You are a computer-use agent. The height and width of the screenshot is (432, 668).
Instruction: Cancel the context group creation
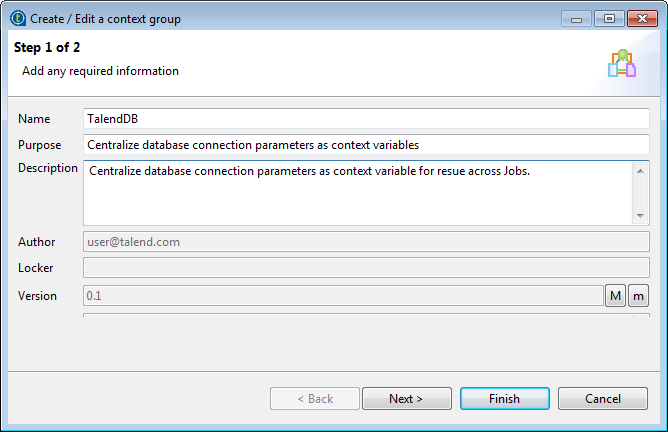click(603, 399)
